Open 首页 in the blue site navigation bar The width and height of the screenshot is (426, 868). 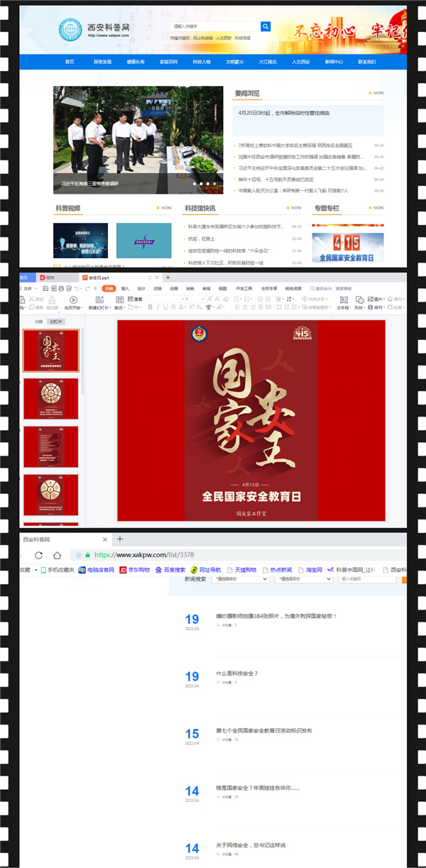[x=70, y=62]
